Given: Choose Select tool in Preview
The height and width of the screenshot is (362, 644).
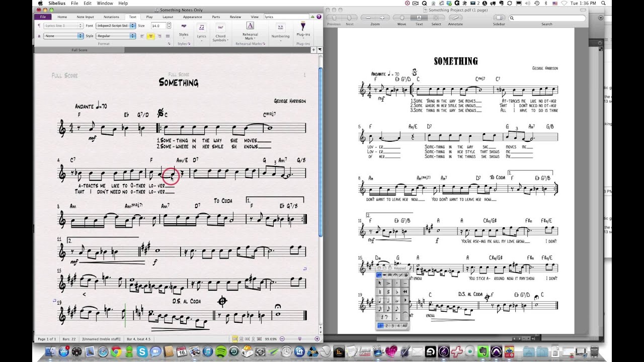Looking at the screenshot, I should click(436, 18).
